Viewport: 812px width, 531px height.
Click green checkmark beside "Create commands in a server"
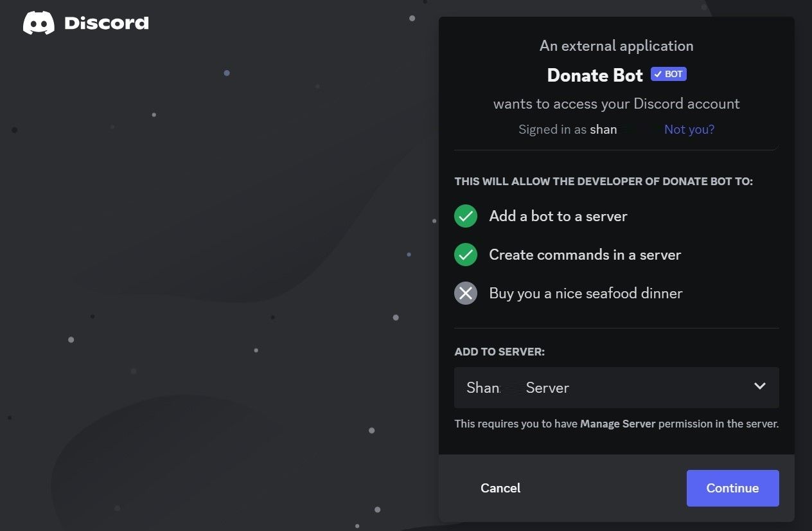click(x=466, y=255)
